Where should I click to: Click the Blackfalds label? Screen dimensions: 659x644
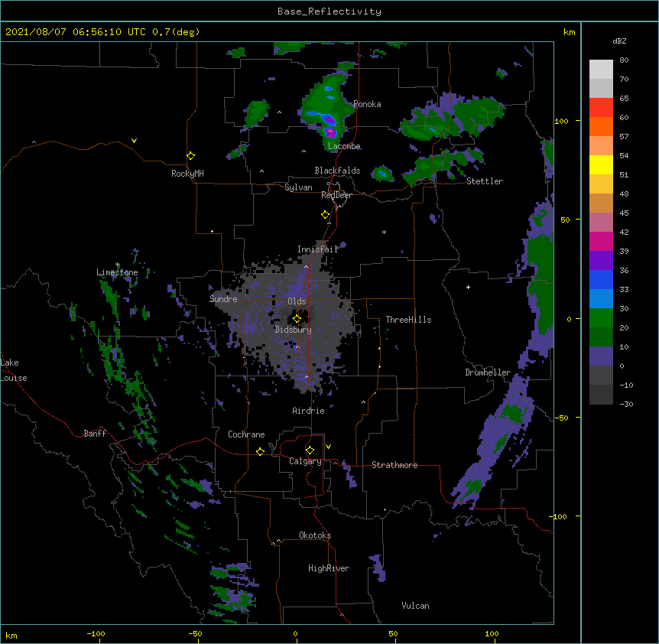click(337, 171)
